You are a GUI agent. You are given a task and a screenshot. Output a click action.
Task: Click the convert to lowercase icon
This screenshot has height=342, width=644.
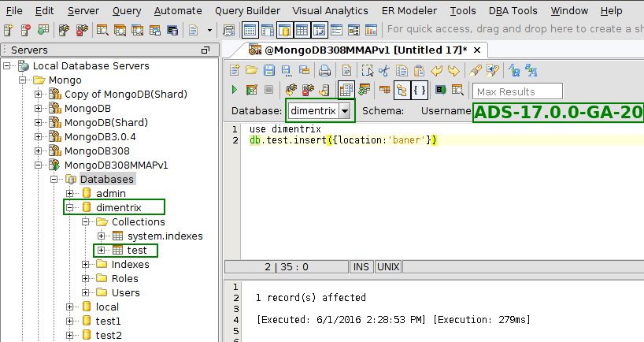(x=514, y=70)
